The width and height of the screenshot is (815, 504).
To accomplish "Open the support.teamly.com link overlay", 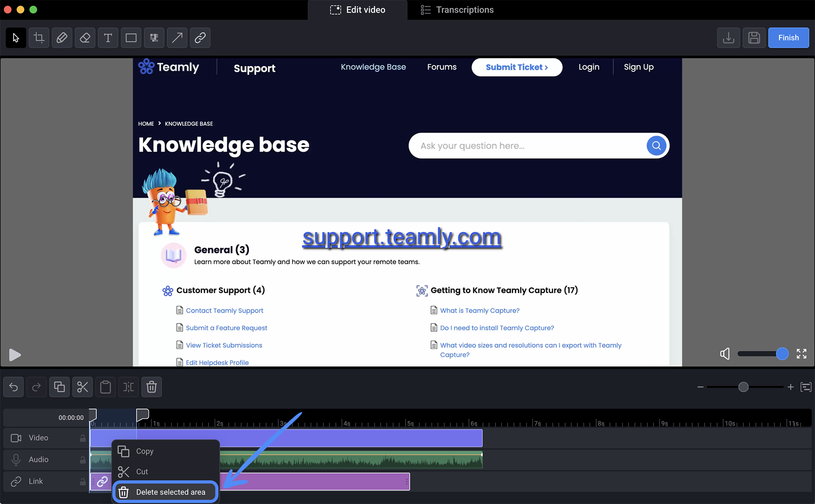I will (402, 237).
